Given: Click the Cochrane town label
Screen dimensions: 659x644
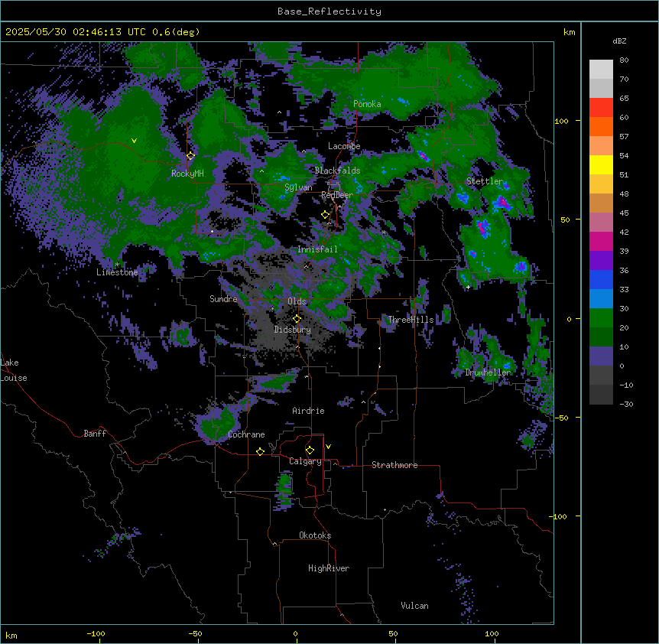Looking at the screenshot, I should pyautogui.click(x=246, y=434).
